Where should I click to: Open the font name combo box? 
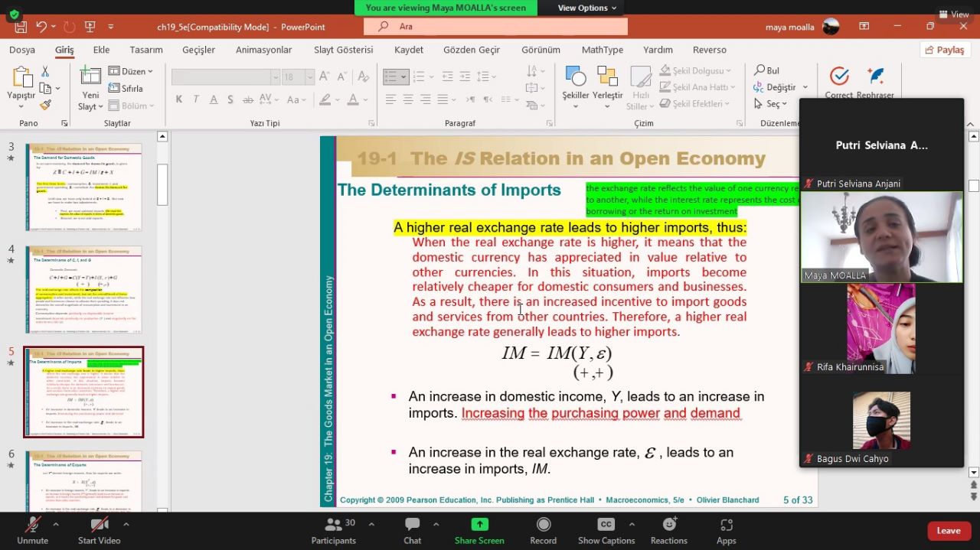point(225,77)
